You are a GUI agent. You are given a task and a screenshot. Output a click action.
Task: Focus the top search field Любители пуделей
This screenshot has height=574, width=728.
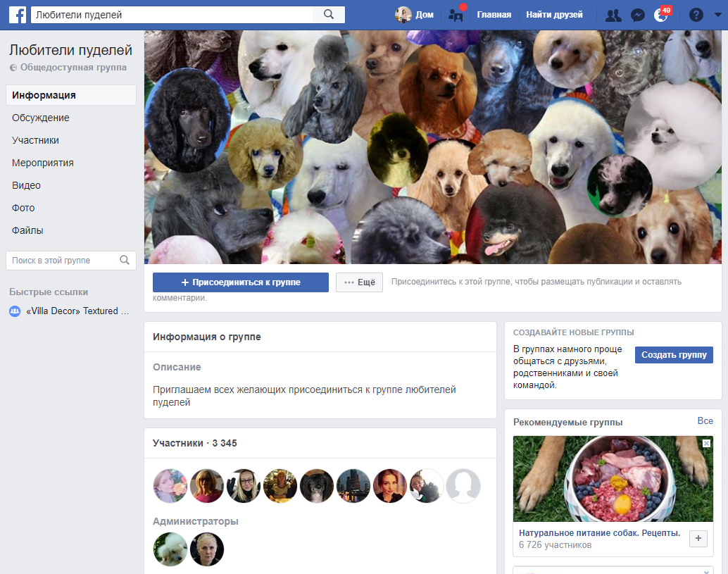172,15
